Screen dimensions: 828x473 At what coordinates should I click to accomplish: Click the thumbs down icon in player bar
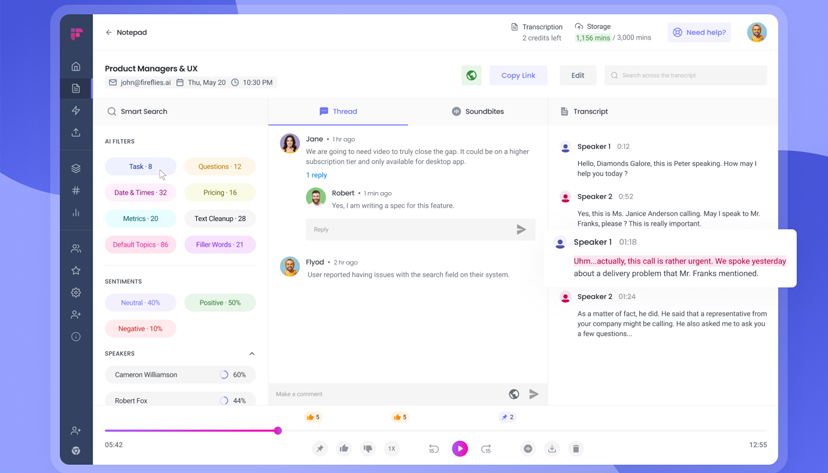(x=368, y=449)
